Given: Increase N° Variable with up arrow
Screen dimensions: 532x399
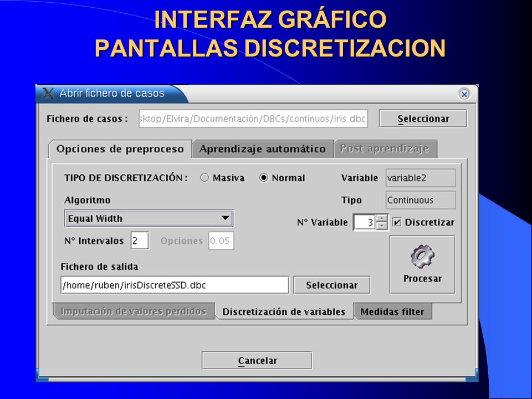Looking at the screenshot, I should (x=382, y=218).
